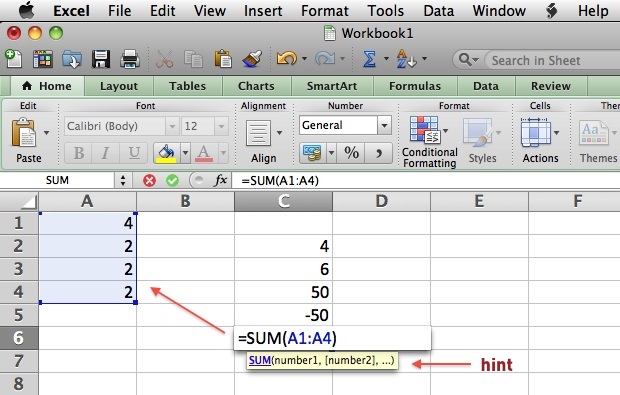The width and height of the screenshot is (620, 395).
Task: Click the Redo arrow icon
Action: (x=325, y=59)
